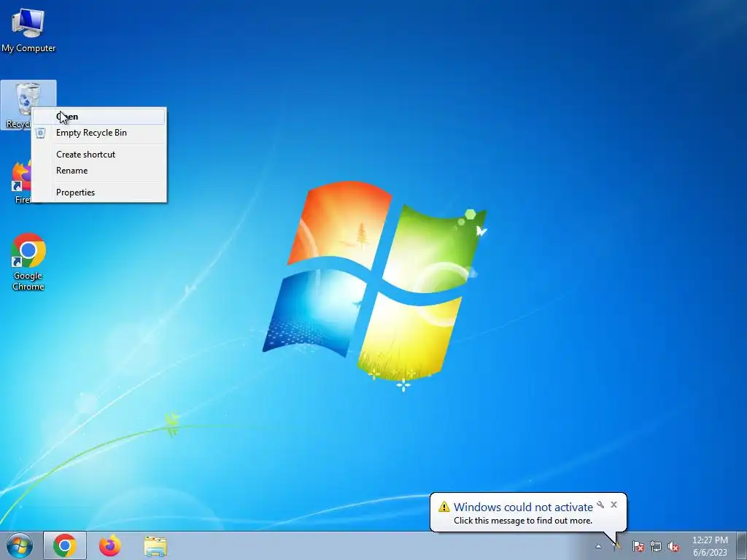Open Windows Explorer from the taskbar
The width and height of the screenshot is (747, 560).
coord(155,545)
